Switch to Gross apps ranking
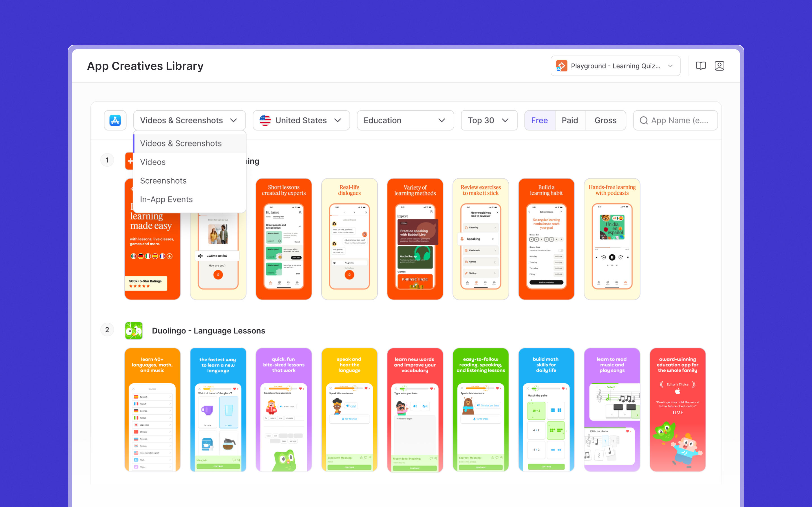This screenshot has height=507, width=812. point(605,120)
